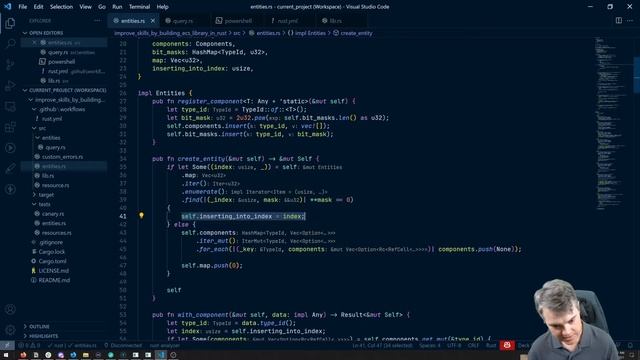Image resolution: width=640 pixels, height=360 pixels.
Task: Click 'impl Entities' in breadcrumb
Action: click(310, 33)
